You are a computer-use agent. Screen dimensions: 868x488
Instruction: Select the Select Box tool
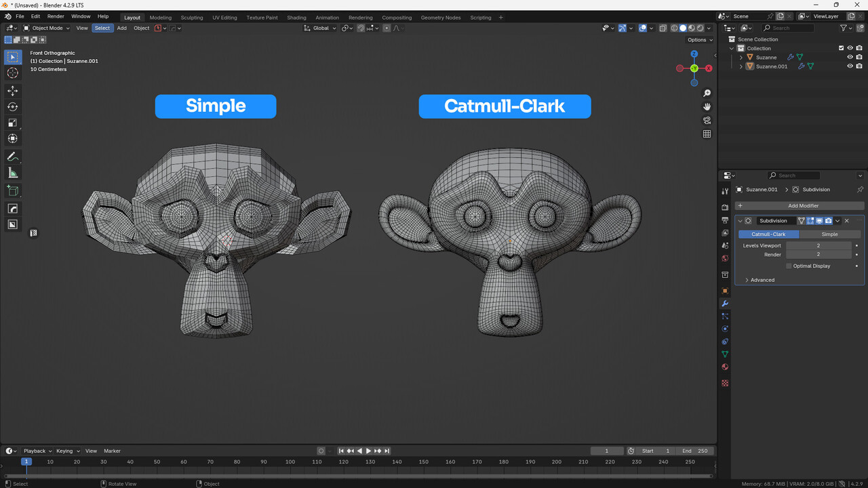(x=13, y=57)
